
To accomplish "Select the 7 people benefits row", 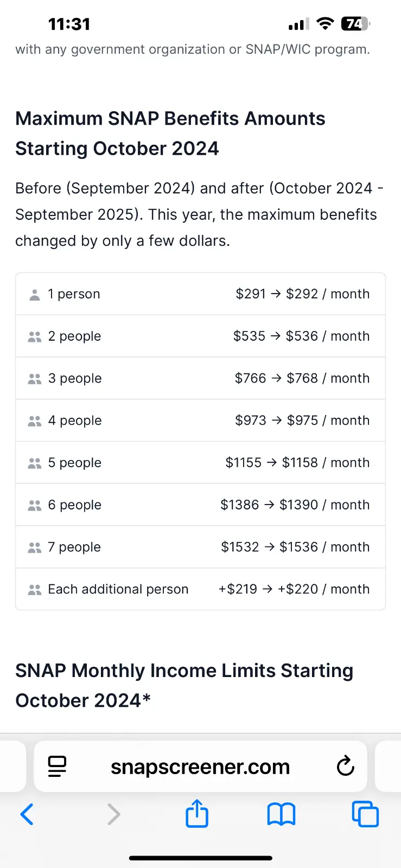I will coord(200,547).
